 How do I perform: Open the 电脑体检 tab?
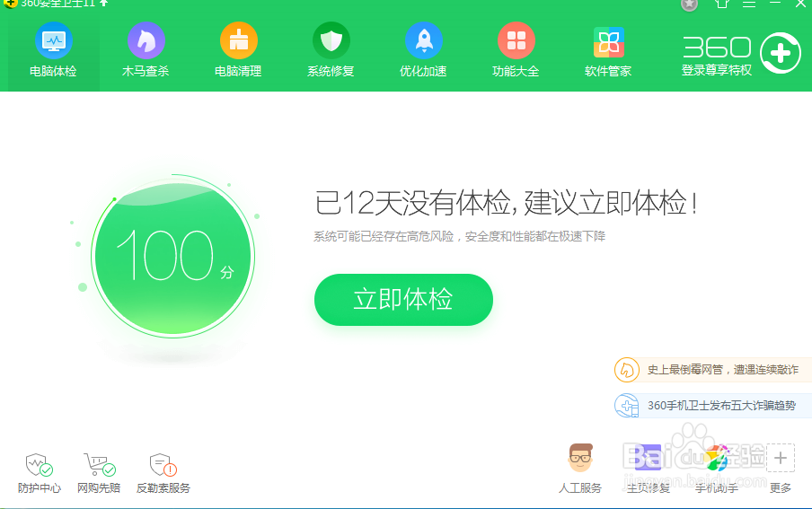[x=53, y=51]
